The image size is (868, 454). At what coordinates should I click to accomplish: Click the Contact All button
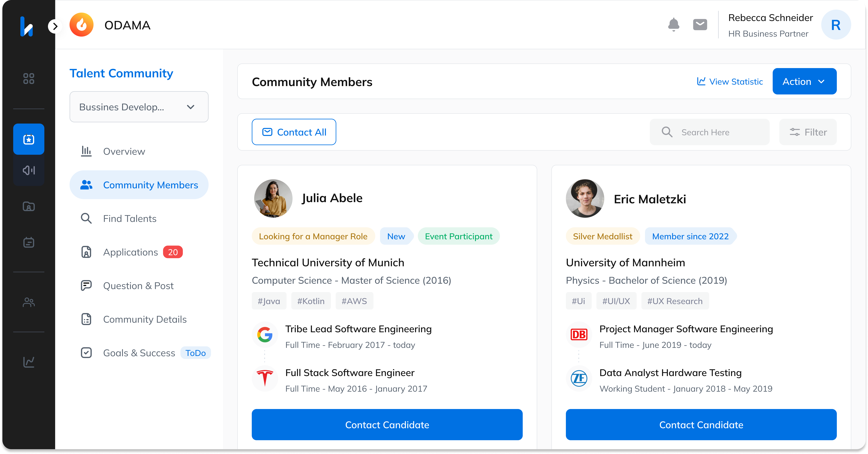[293, 132]
